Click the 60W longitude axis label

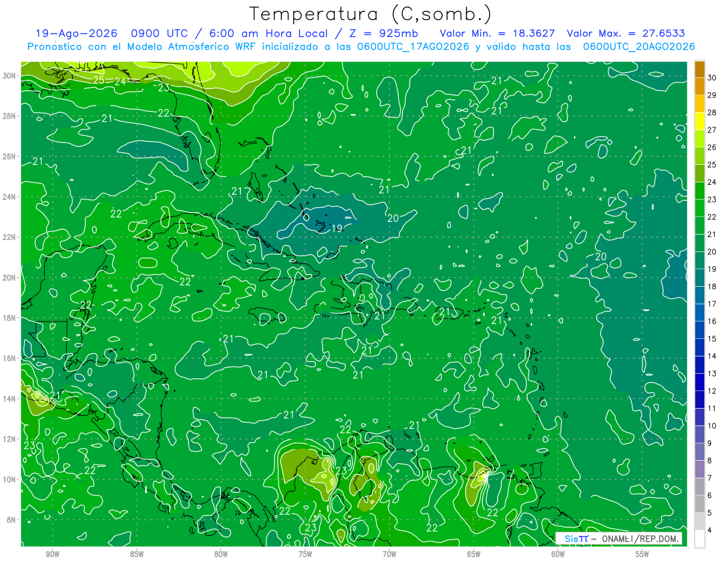pyautogui.click(x=558, y=554)
